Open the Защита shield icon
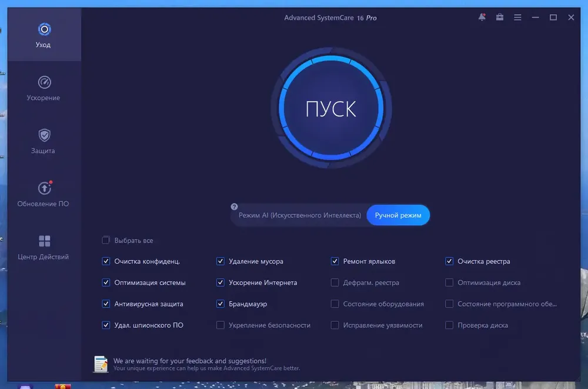The width and height of the screenshot is (588, 389). 44,135
